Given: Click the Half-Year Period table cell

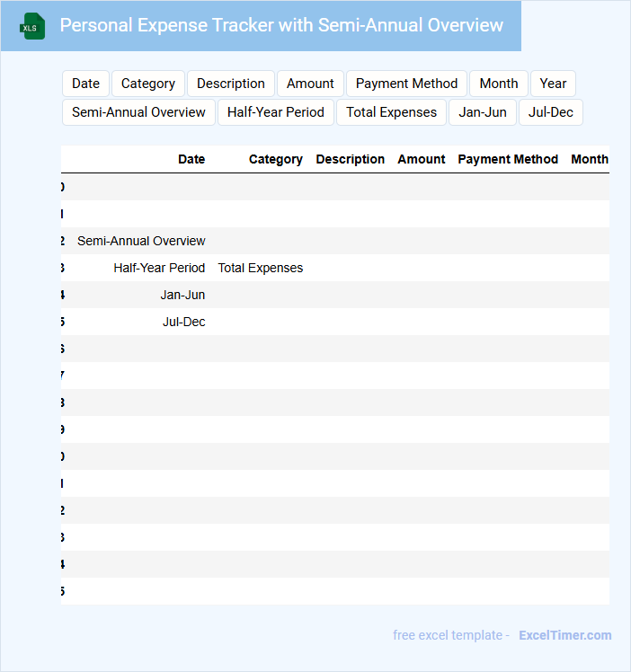Looking at the screenshot, I should [x=159, y=268].
